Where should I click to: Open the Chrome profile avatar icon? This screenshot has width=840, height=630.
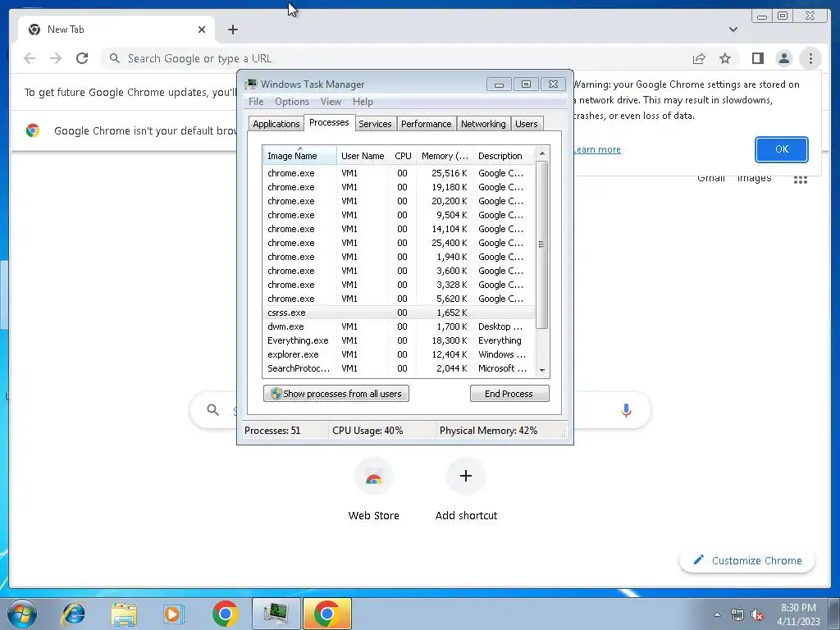[x=783, y=58]
